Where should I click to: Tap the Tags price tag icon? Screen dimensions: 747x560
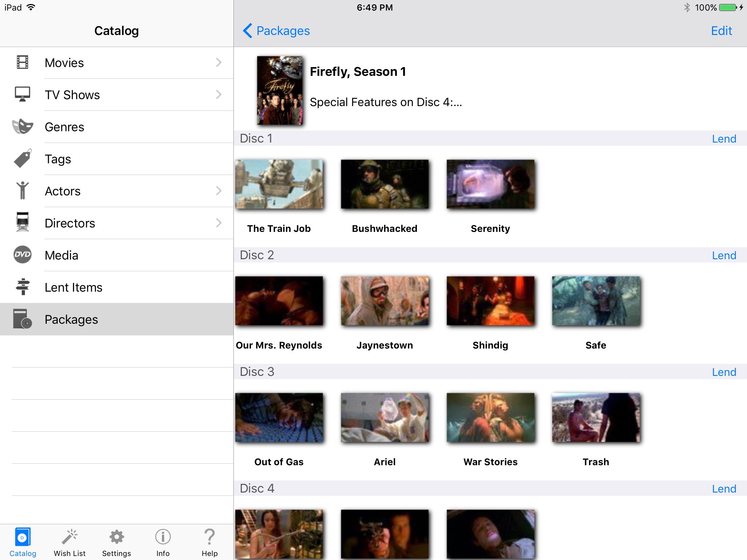click(x=23, y=158)
